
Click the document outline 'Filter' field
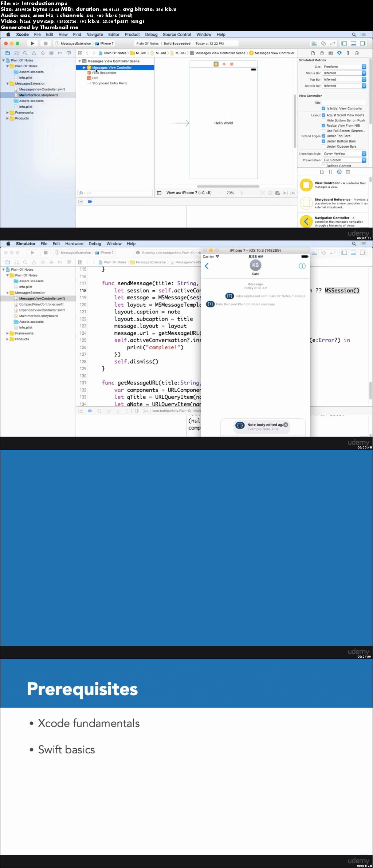point(115,193)
